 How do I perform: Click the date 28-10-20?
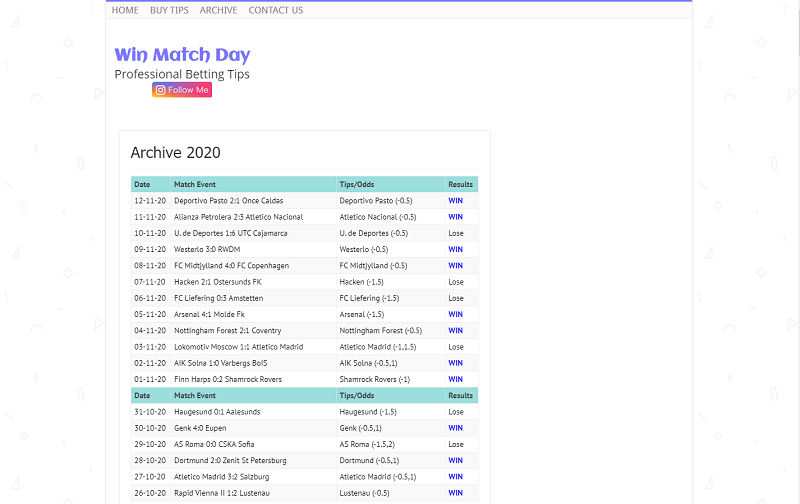point(150,461)
